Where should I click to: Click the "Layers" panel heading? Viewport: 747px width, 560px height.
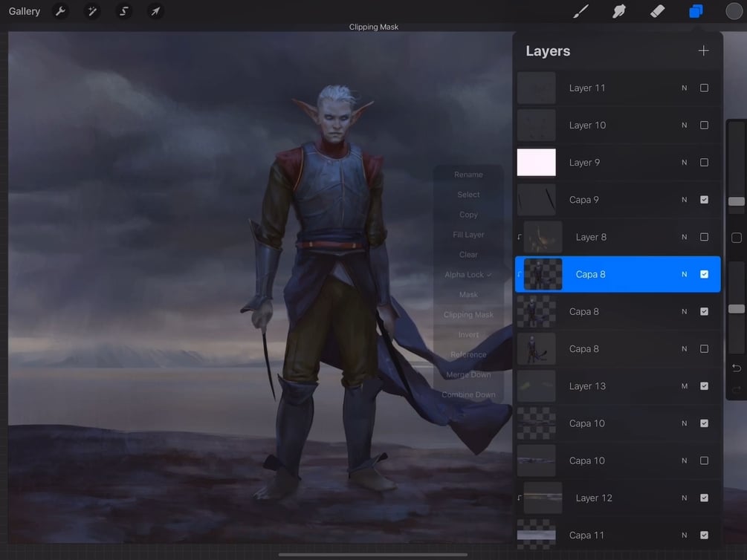pyautogui.click(x=548, y=51)
